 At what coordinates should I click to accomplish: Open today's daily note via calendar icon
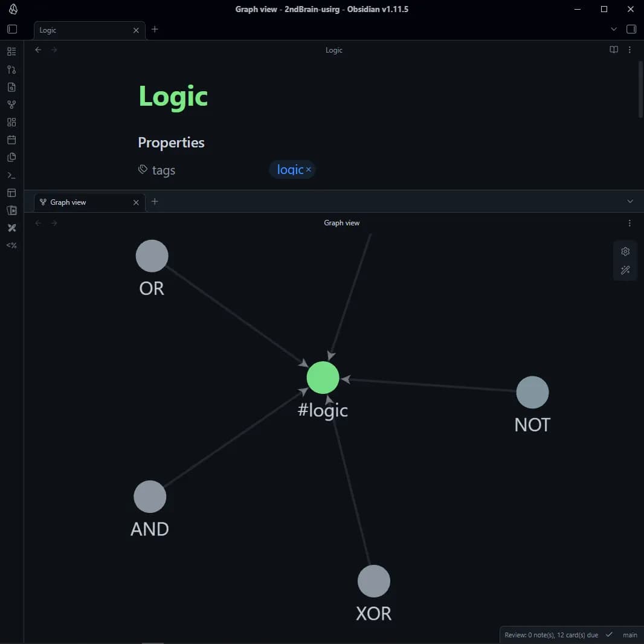point(11,139)
